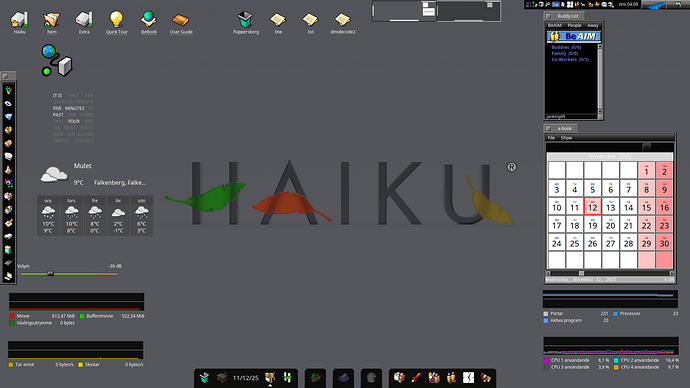Open the Haiku disk icon on desktop
The height and width of the screenshot is (388, 690).
coord(19,19)
